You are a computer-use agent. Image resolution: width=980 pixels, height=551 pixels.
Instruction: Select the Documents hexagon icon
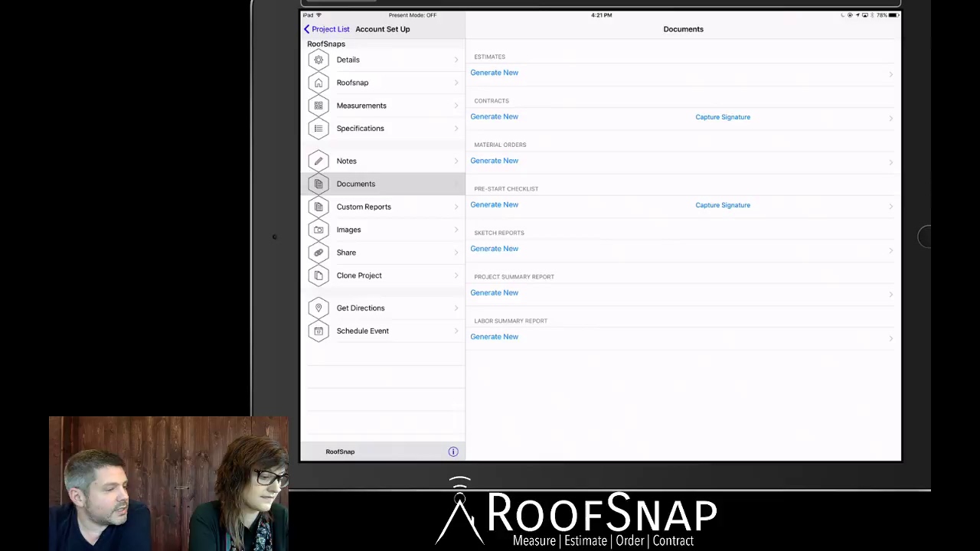[318, 184]
